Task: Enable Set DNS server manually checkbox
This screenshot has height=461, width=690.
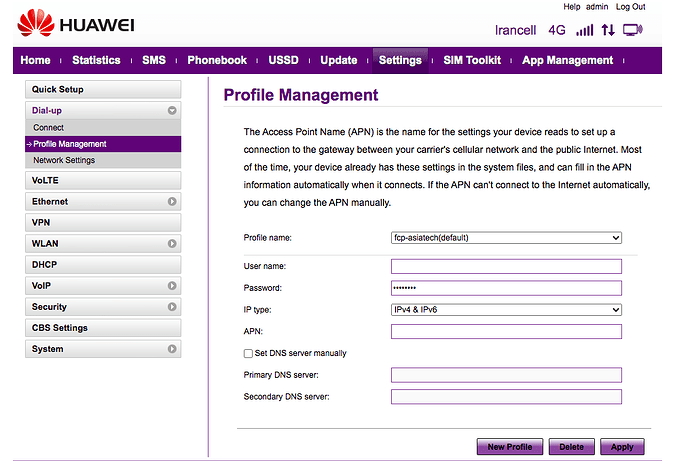Action: click(248, 353)
